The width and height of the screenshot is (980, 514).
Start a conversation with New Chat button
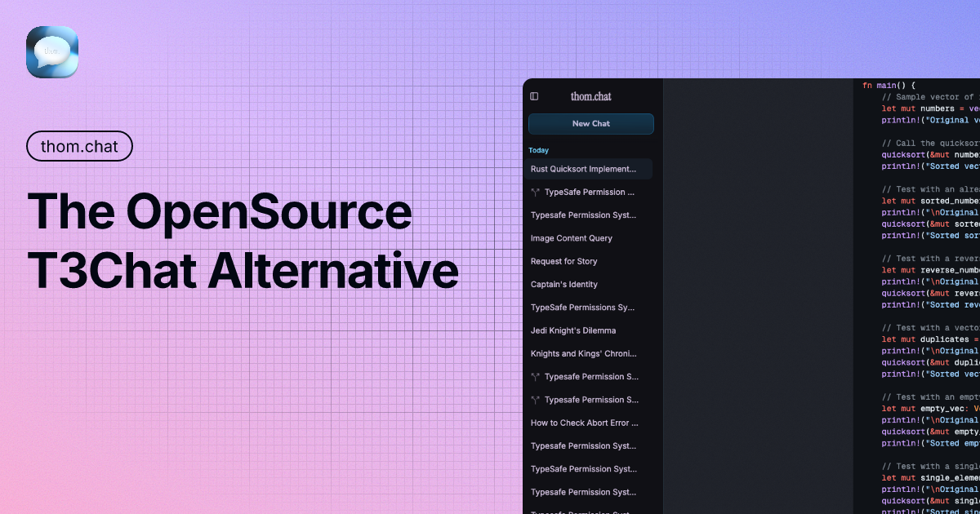coord(590,124)
